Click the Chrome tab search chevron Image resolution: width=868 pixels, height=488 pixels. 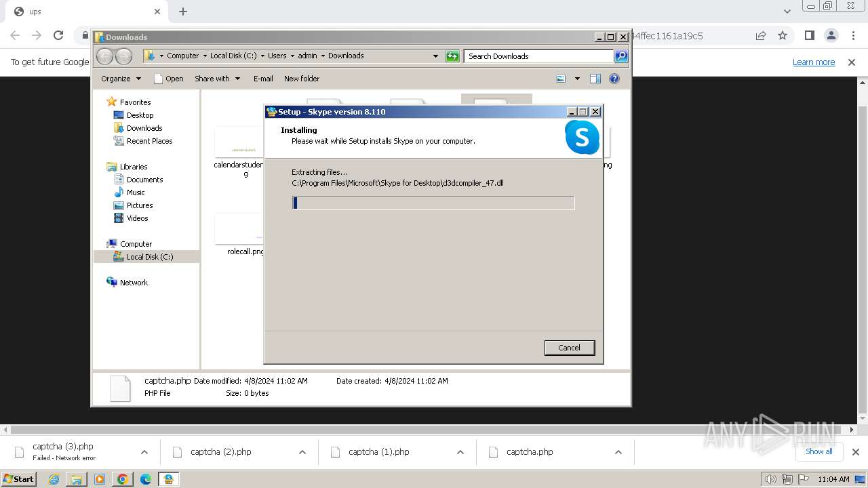pyautogui.click(x=787, y=11)
